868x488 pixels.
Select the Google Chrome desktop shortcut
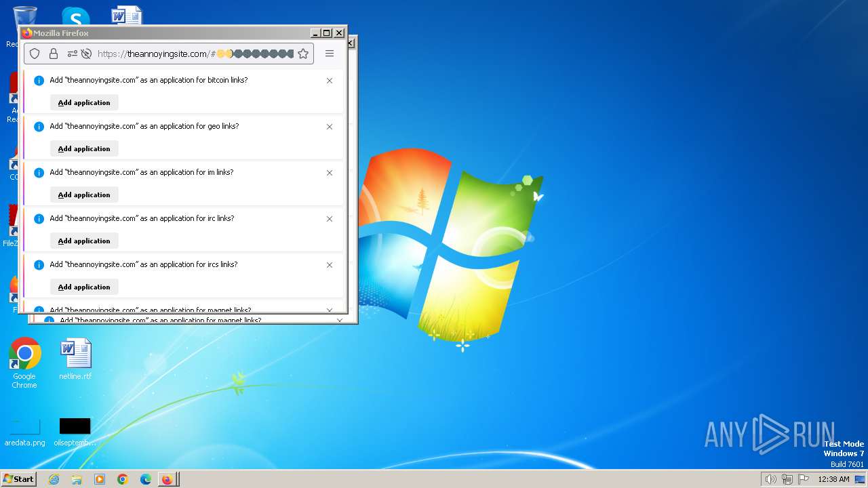tap(24, 363)
